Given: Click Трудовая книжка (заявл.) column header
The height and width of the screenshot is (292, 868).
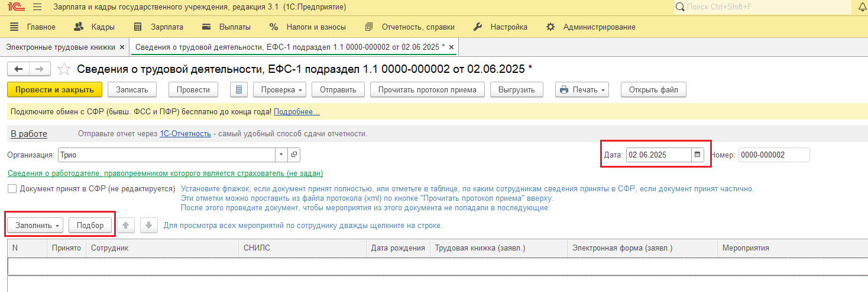Looking at the screenshot, I should coord(498,248).
